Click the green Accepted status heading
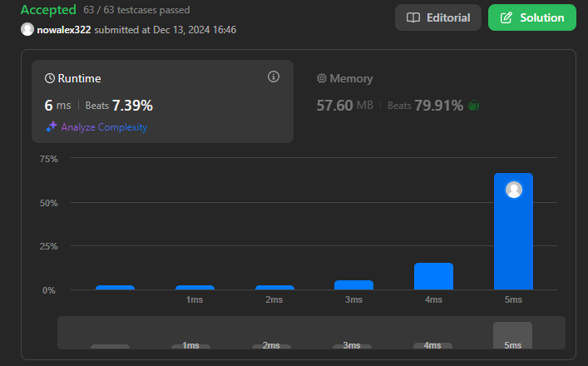Viewport: 588px width, 366px height. (x=49, y=10)
